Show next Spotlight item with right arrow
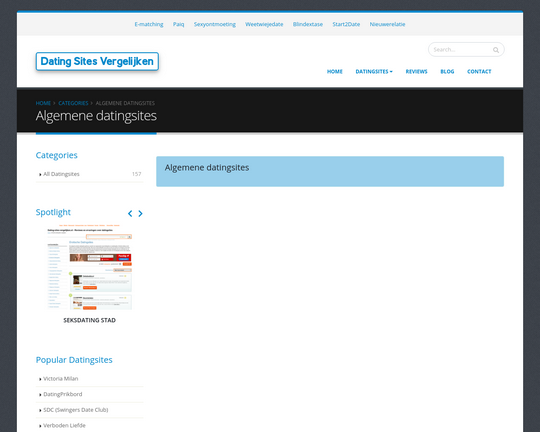This screenshot has width=540, height=432. tap(140, 214)
